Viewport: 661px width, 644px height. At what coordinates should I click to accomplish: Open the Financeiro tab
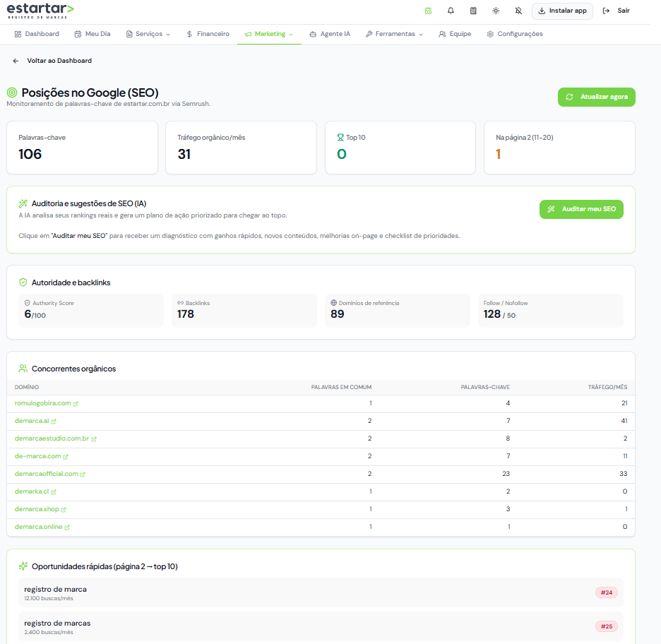point(208,34)
